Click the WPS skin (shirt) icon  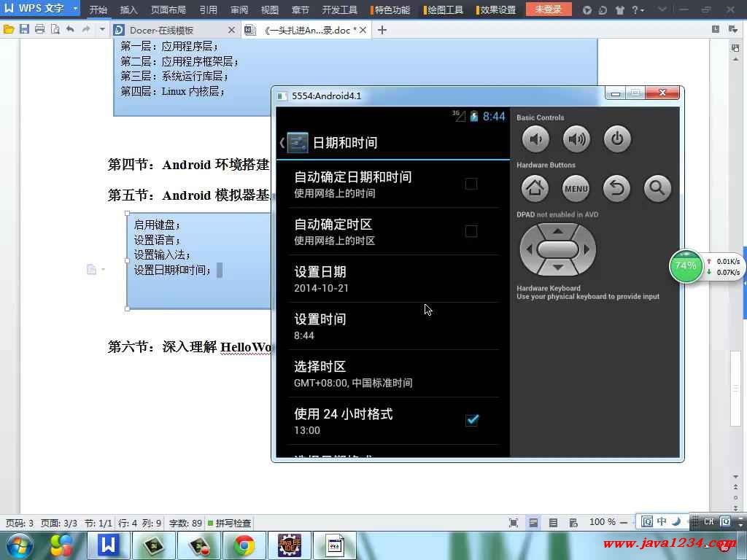(619, 10)
